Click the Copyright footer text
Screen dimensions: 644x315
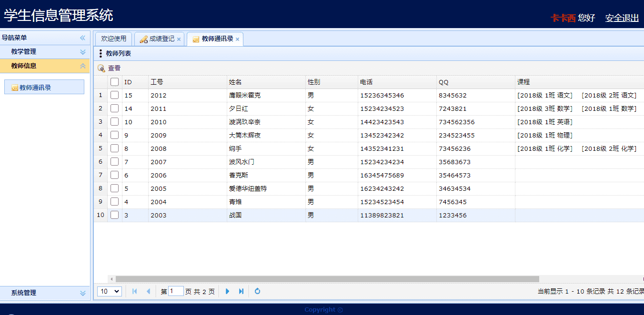point(323,310)
